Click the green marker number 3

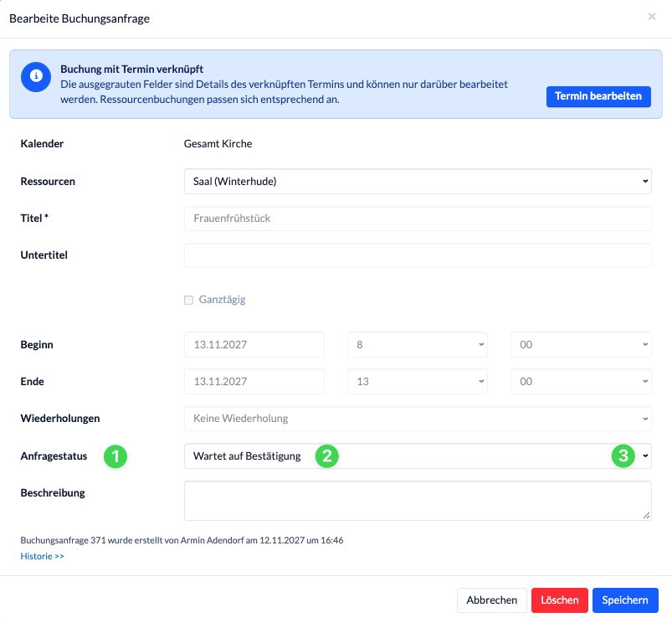[x=623, y=456]
